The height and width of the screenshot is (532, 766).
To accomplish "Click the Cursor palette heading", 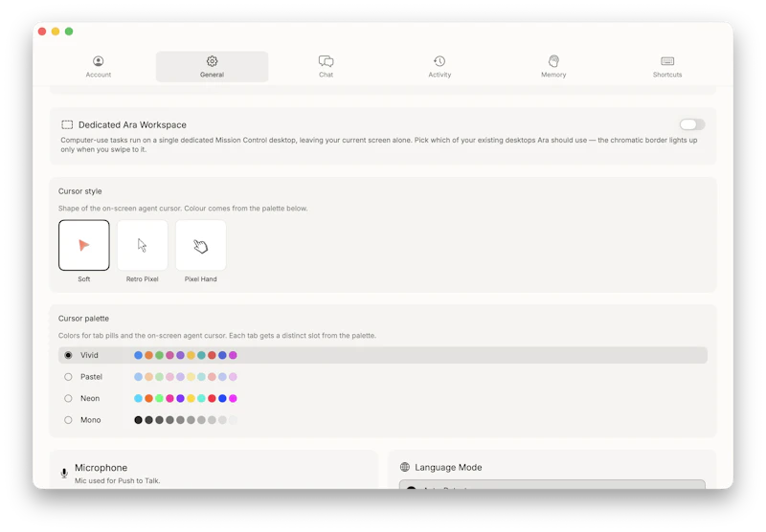I will tap(83, 319).
